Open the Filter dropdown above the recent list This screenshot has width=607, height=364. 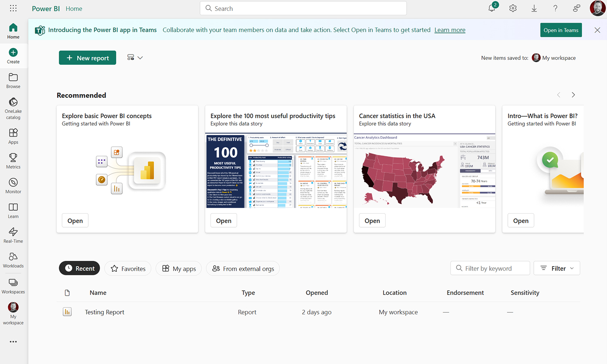pyautogui.click(x=556, y=268)
